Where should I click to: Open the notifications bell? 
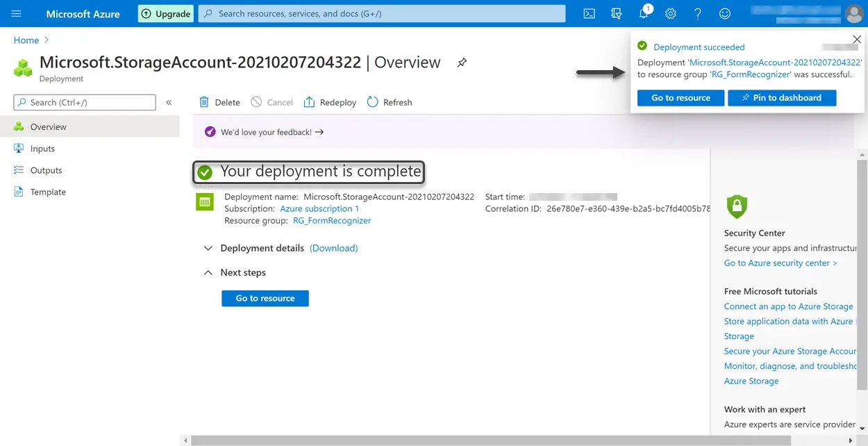(x=644, y=14)
